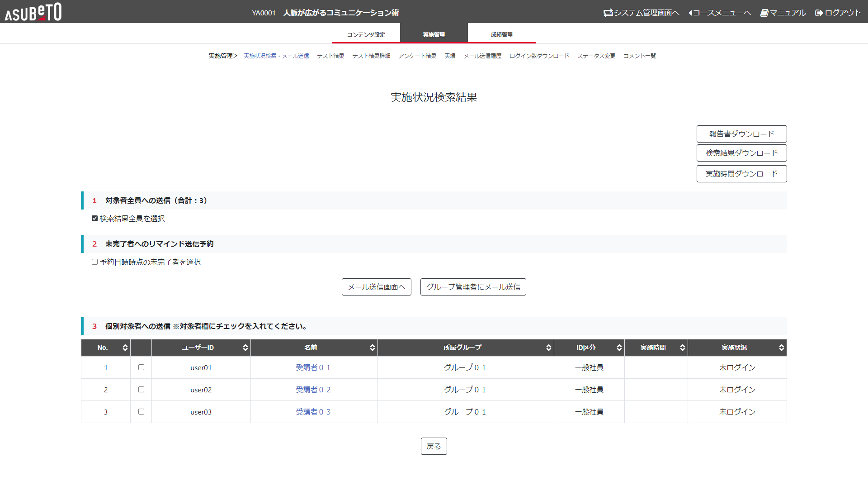Click the manual book icon
Screen dimensions: 868x491
pos(764,13)
